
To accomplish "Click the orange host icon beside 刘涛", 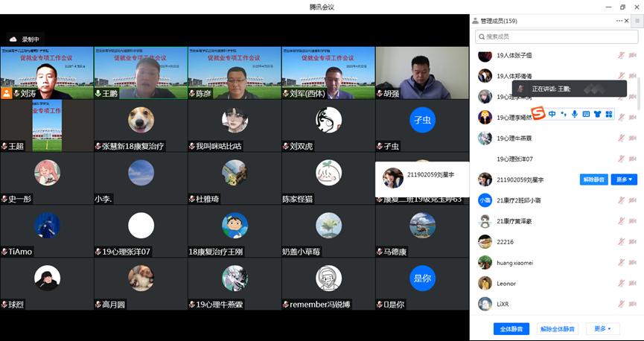I will (x=7, y=94).
